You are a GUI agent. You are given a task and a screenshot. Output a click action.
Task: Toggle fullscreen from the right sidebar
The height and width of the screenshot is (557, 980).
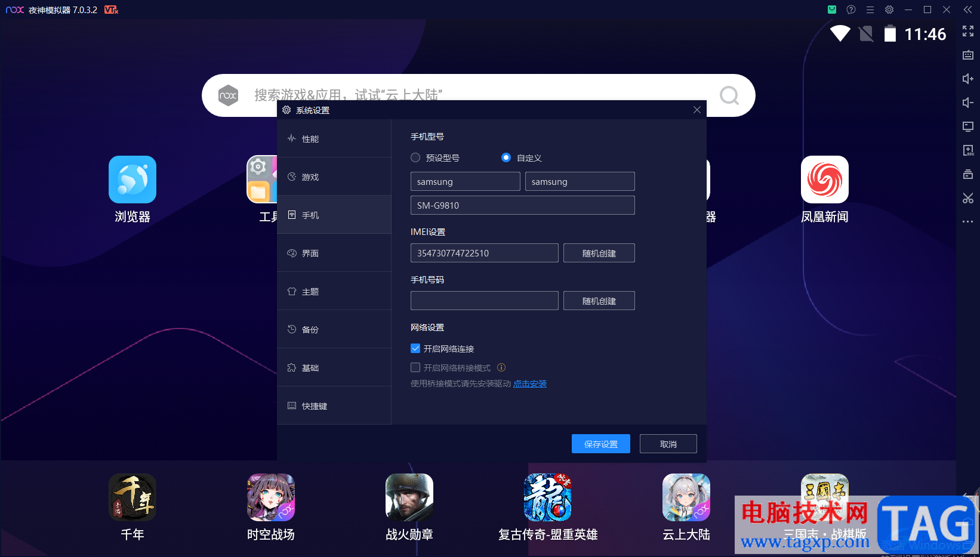(x=968, y=31)
